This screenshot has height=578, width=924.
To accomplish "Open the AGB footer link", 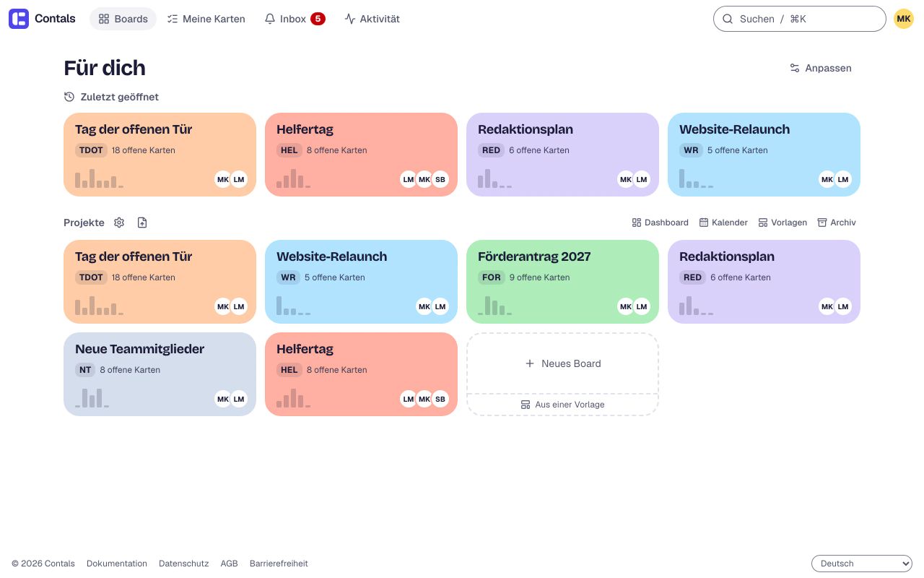I will click(230, 564).
